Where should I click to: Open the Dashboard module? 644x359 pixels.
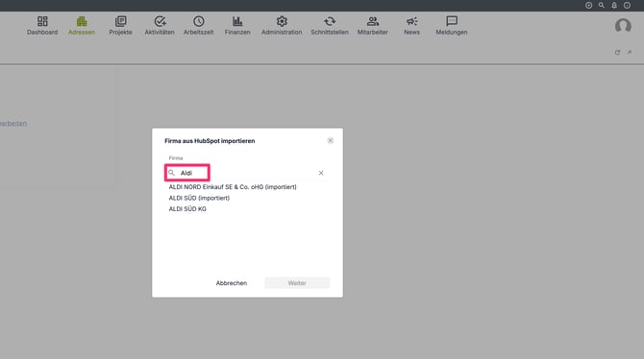pos(42,26)
